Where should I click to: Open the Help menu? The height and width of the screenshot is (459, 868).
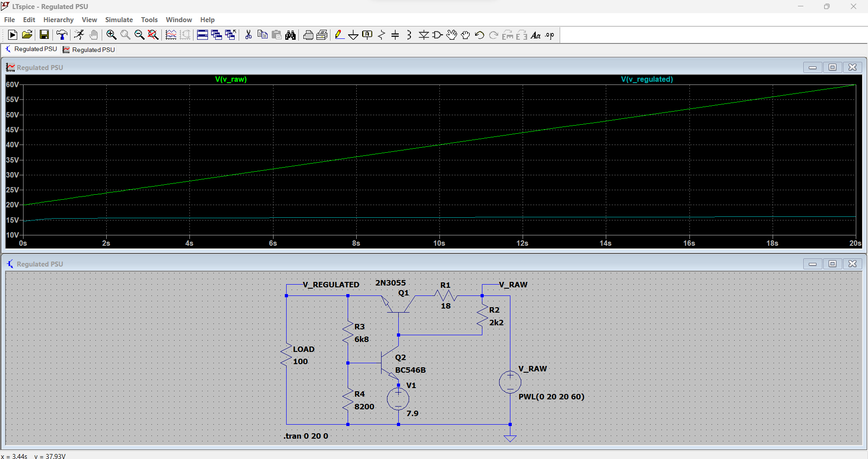[x=208, y=19]
